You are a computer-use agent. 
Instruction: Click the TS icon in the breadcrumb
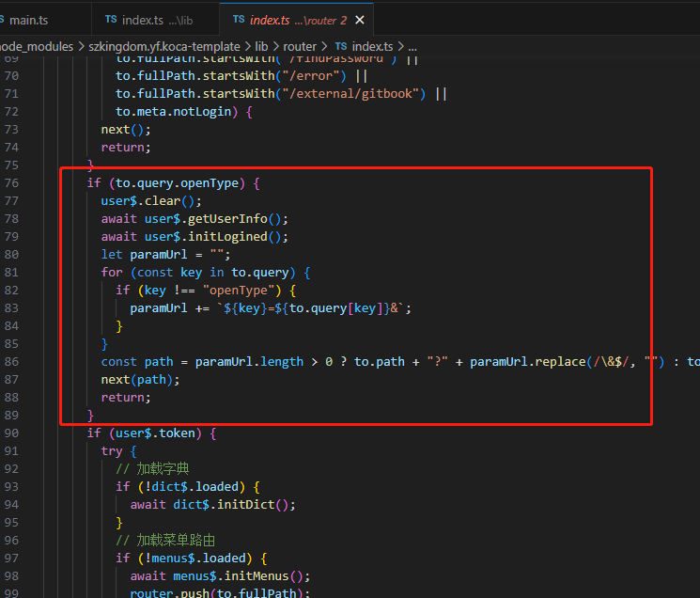click(340, 46)
